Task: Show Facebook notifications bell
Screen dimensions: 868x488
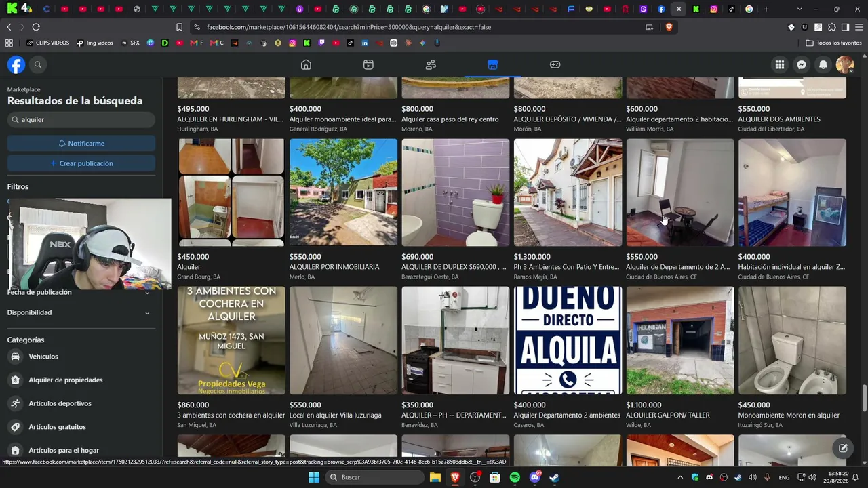Action: click(823, 64)
